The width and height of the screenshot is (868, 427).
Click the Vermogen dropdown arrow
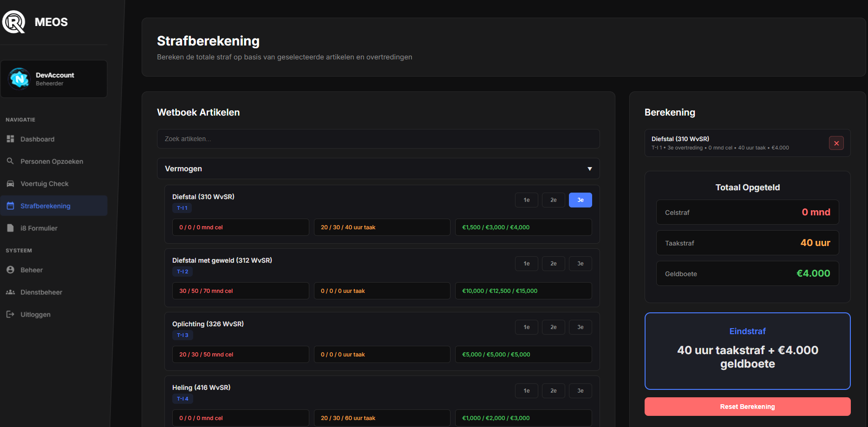click(589, 169)
